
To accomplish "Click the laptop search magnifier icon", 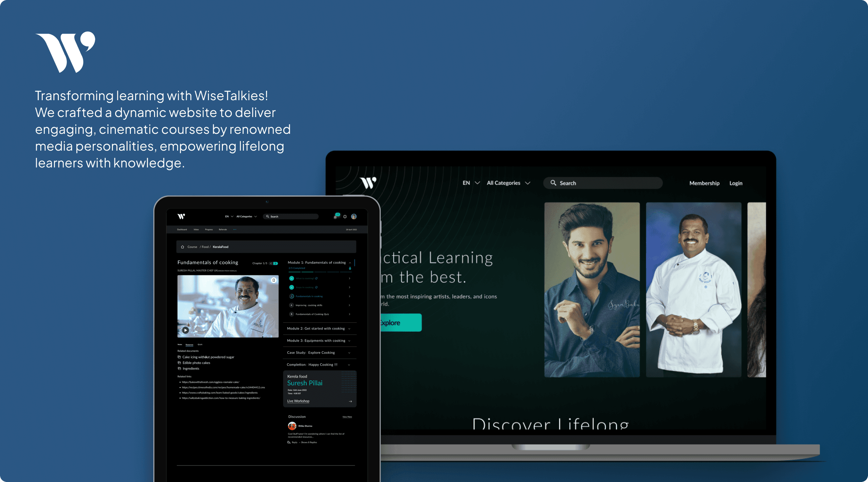I will (553, 183).
